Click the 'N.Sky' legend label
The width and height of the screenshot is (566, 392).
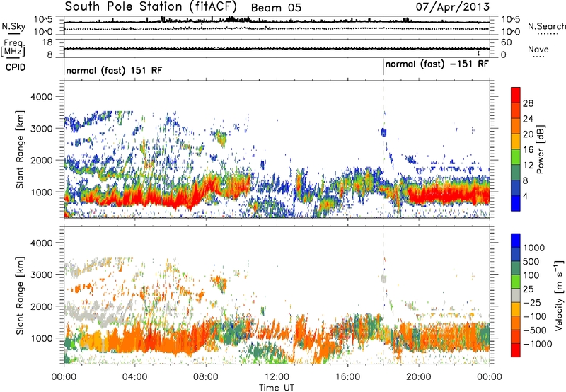click(x=13, y=26)
